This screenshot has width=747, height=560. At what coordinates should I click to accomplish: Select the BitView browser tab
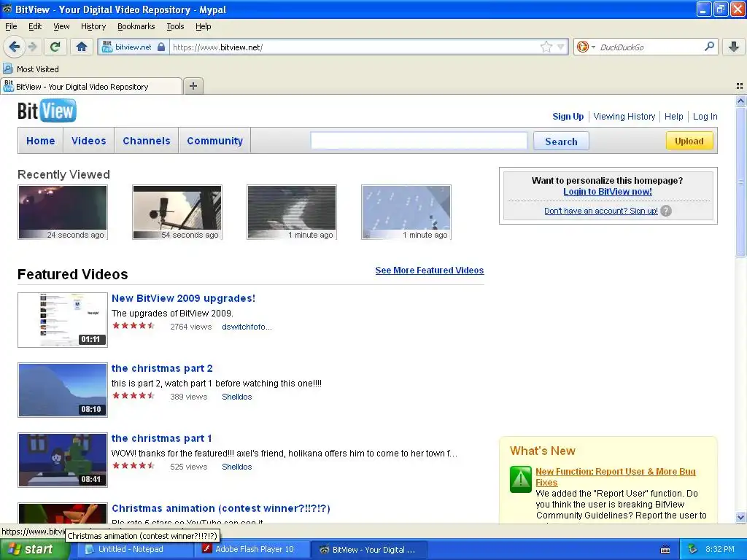pyautogui.click(x=91, y=86)
